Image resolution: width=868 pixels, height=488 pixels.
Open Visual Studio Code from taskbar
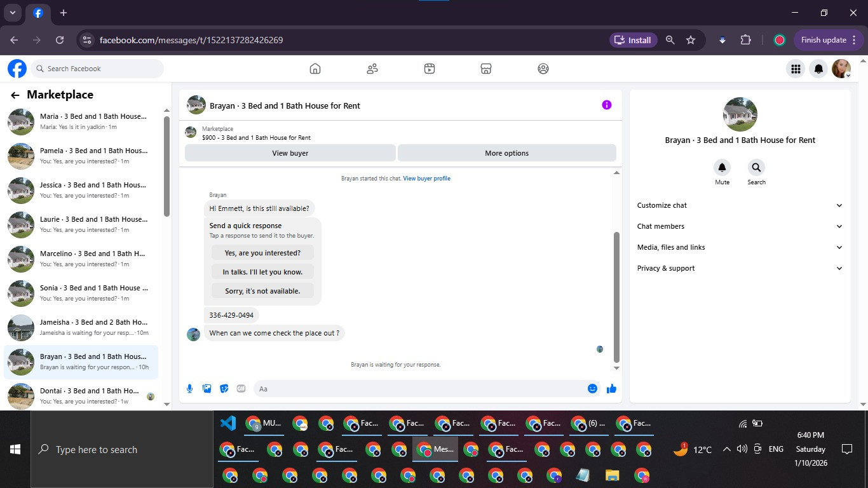(228, 423)
